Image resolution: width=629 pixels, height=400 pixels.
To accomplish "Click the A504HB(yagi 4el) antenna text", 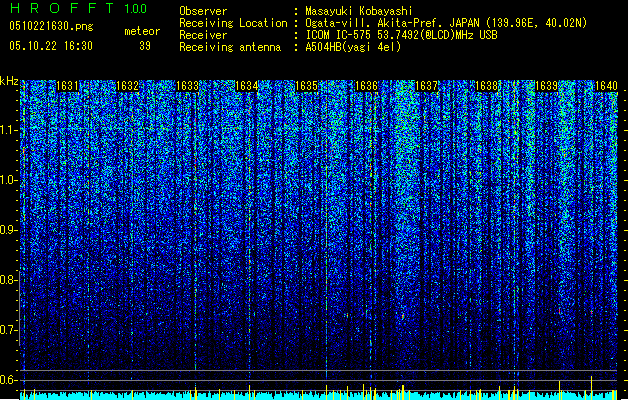I will (353, 47).
